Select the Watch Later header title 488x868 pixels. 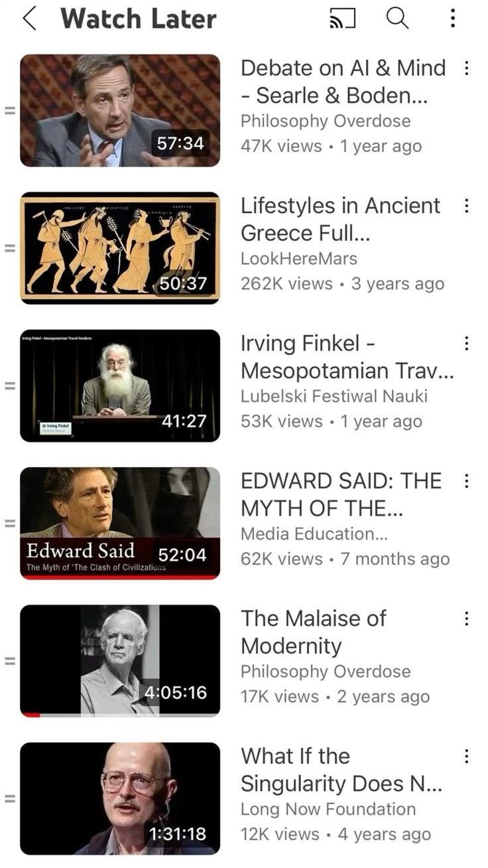pyautogui.click(x=139, y=19)
